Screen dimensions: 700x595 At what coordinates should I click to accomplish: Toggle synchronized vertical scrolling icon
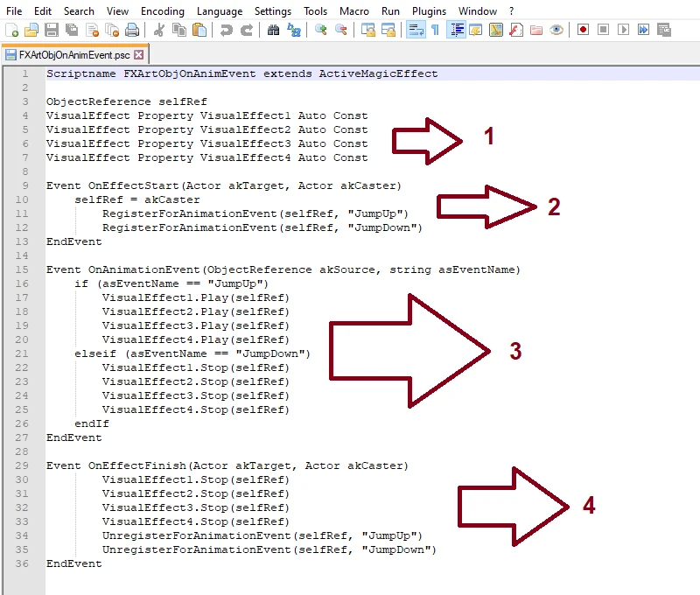pos(368,30)
